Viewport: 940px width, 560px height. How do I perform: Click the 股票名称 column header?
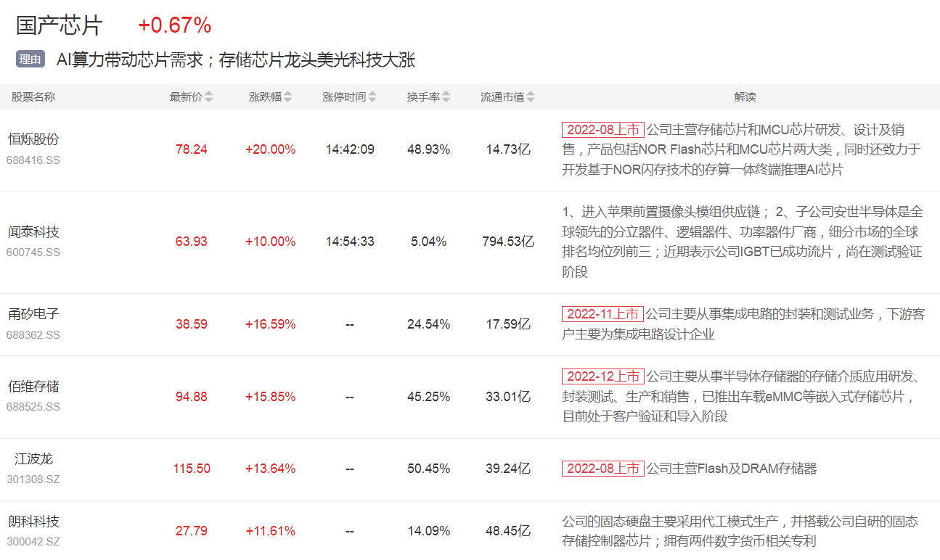point(33,97)
